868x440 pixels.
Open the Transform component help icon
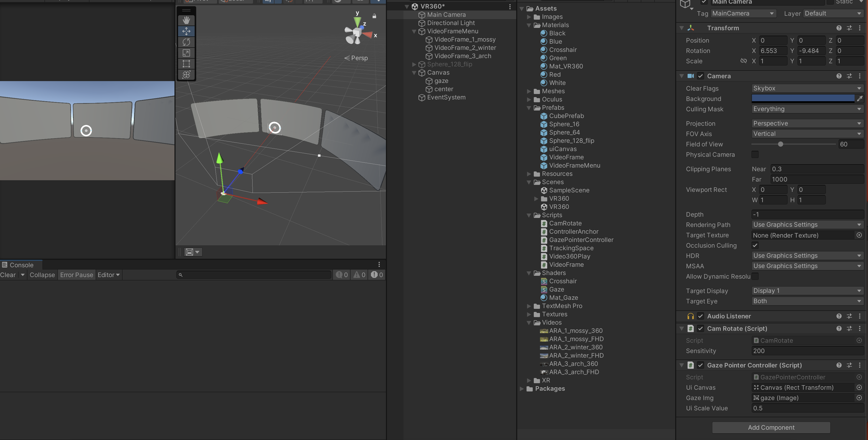coord(839,28)
